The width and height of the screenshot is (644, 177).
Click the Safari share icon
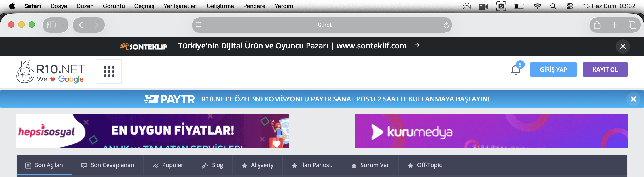click(x=597, y=25)
